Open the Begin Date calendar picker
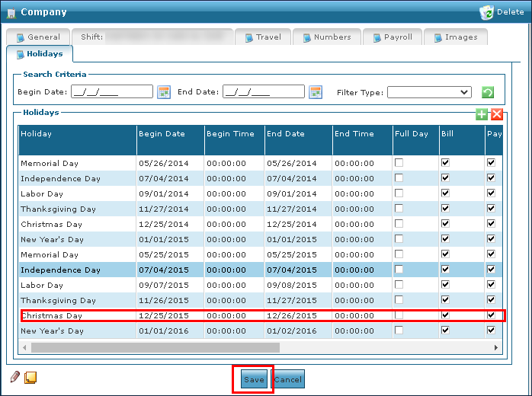The image size is (532, 396). coord(163,92)
